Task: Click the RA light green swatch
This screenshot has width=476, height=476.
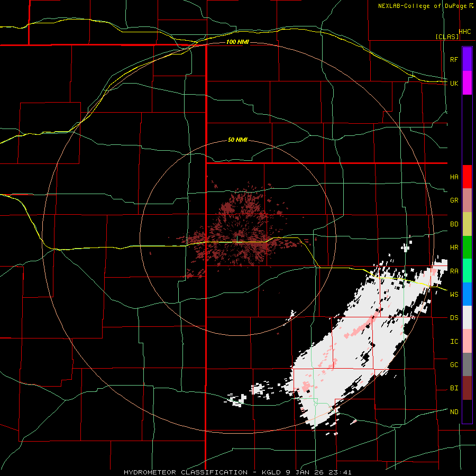Action: [x=467, y=271]
